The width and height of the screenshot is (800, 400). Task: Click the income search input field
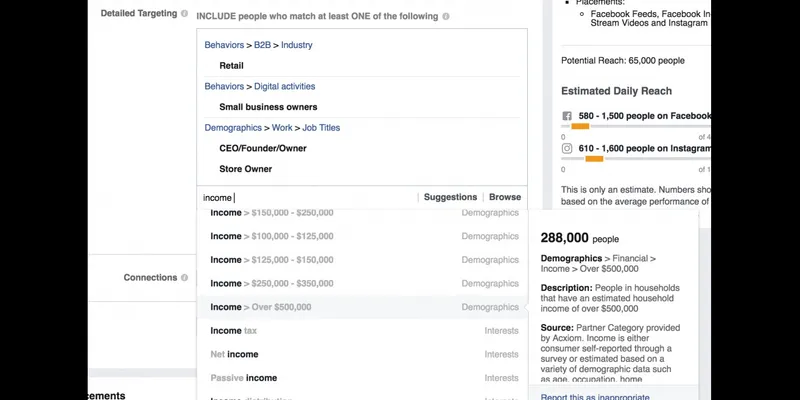tap(308, 197)
